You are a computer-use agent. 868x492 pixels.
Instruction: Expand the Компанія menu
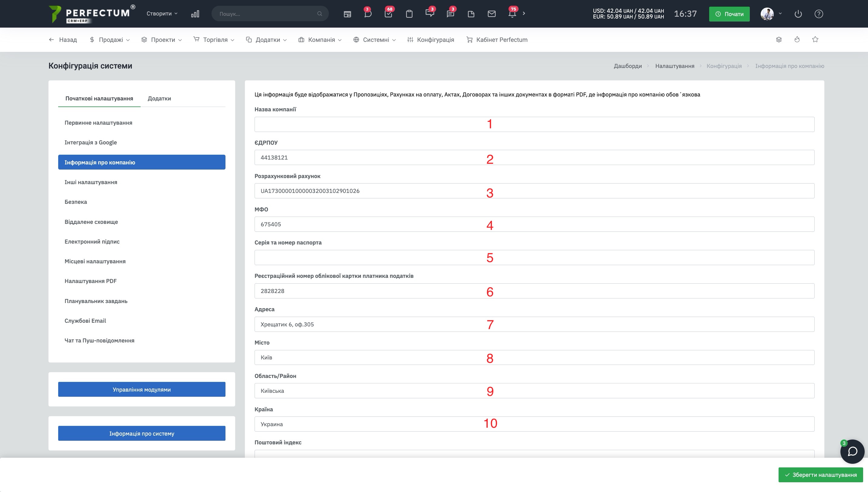320,39
